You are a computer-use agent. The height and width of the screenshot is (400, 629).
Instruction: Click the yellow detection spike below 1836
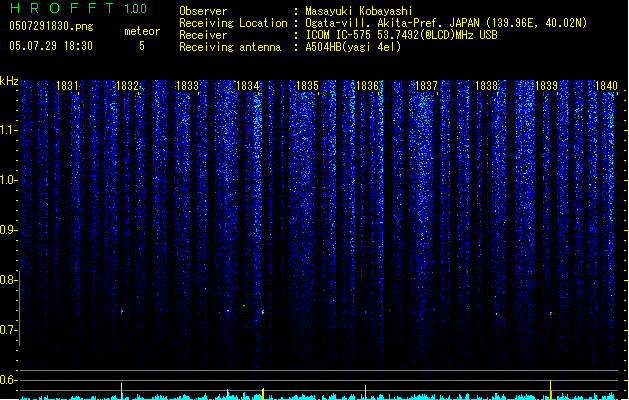click(x=365, y=392)
